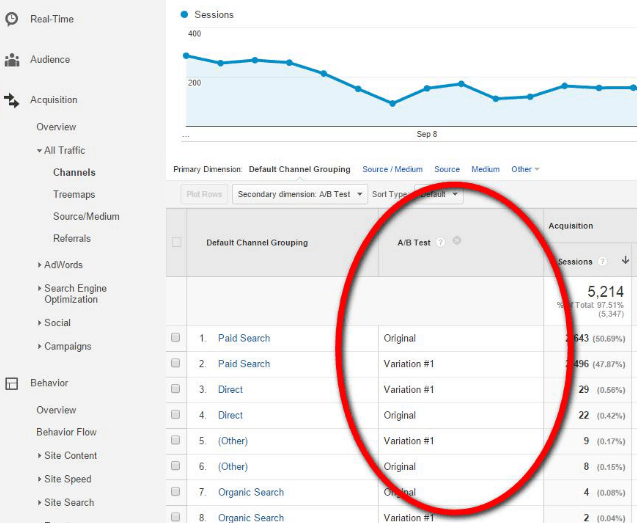
Task: Click the Sessions sort descending arrow
Action: [x=626, y=261]
